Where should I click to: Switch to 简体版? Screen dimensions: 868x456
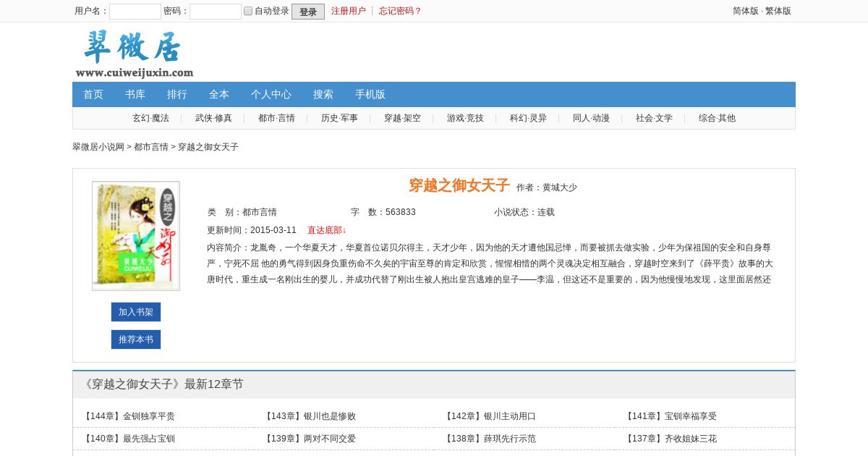point(746,11)
